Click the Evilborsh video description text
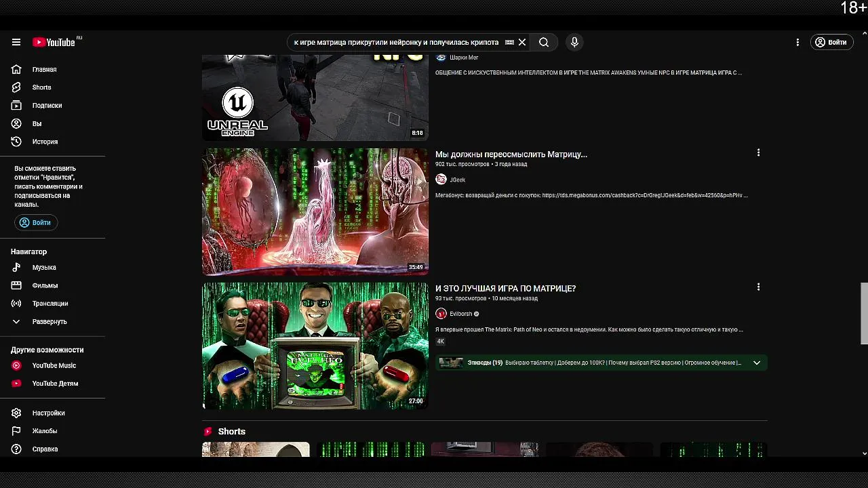The image size is (868, 488). tap(589, 329)
